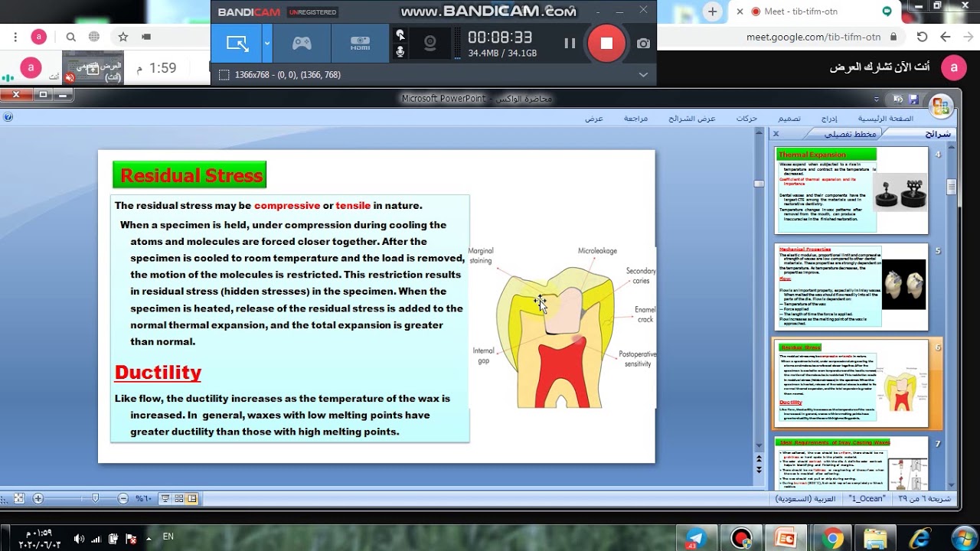Select slide 5 Mechanical Properties thumbnail

coord(851,287)
